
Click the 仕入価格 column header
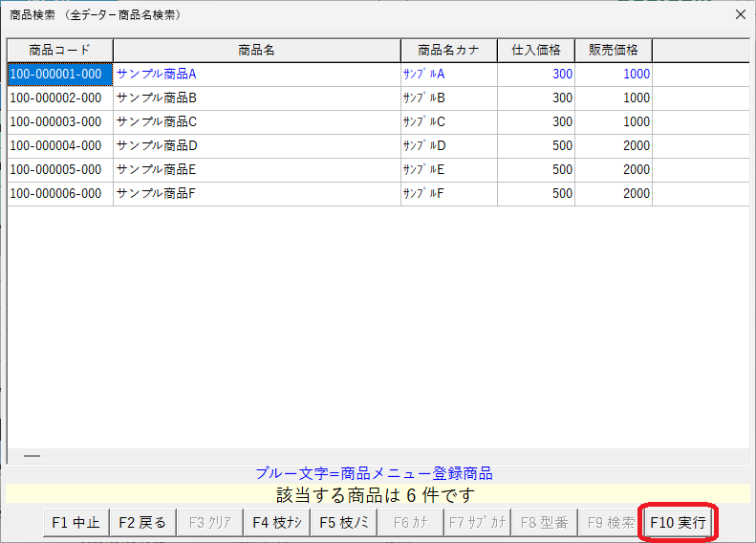coord(536,51)
